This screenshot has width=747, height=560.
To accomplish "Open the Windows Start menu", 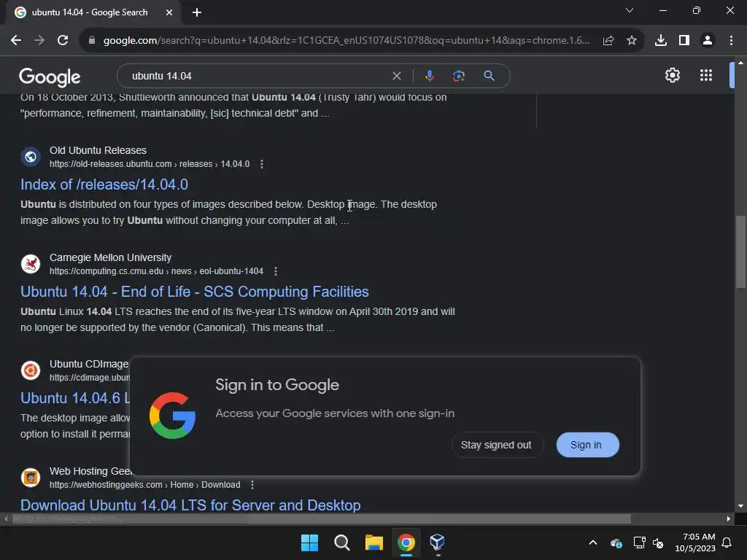I will [309, 542].
